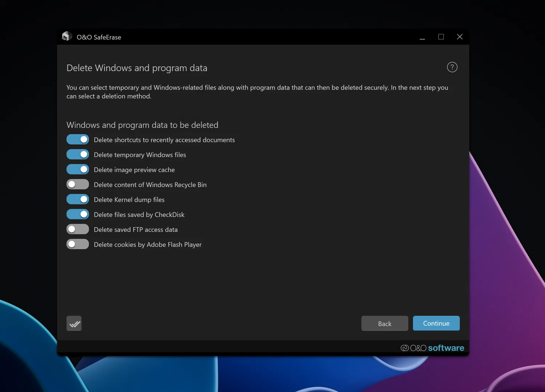
Task: Click 'Delete cookies by Adobe Flash Player' label
Action: (x=148, y=245)
